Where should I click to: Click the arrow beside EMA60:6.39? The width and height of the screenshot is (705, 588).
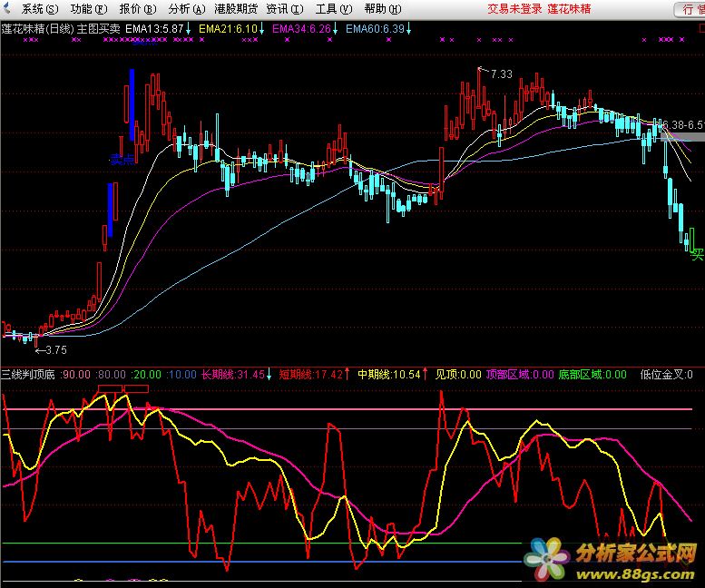coord(408,28)
